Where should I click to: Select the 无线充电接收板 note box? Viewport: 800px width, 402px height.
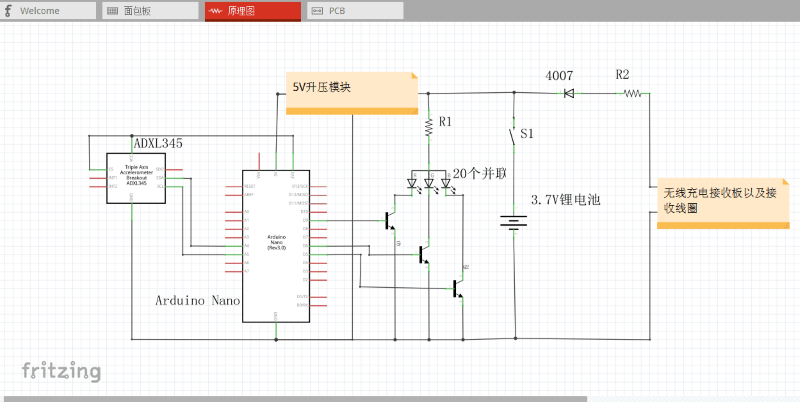click(x=722, y=203)
